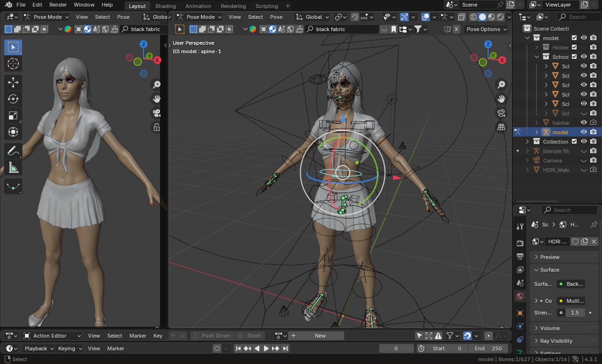Pick the Measure tool
602x364 pixels.
(13, 168)
